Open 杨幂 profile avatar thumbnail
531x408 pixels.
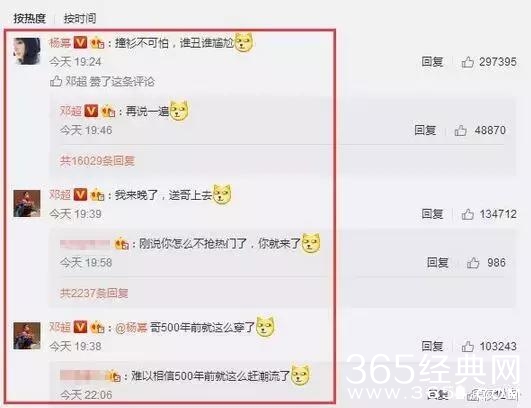click(x=27, y=51)
